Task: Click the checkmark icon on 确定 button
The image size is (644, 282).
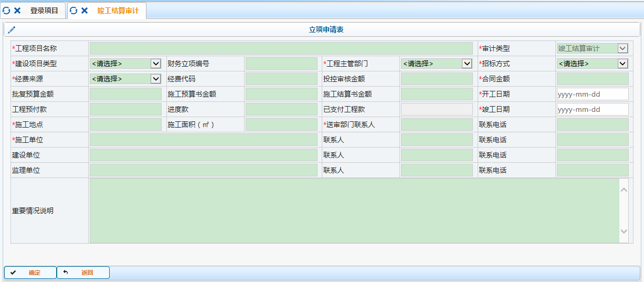Action: click(x=13, y=273)
